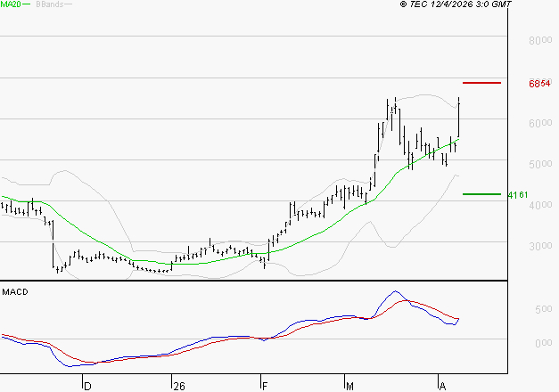Viewport: 559px width, 392px height.
Task: Click the green support line at 4161
Action: coord(481,194)
